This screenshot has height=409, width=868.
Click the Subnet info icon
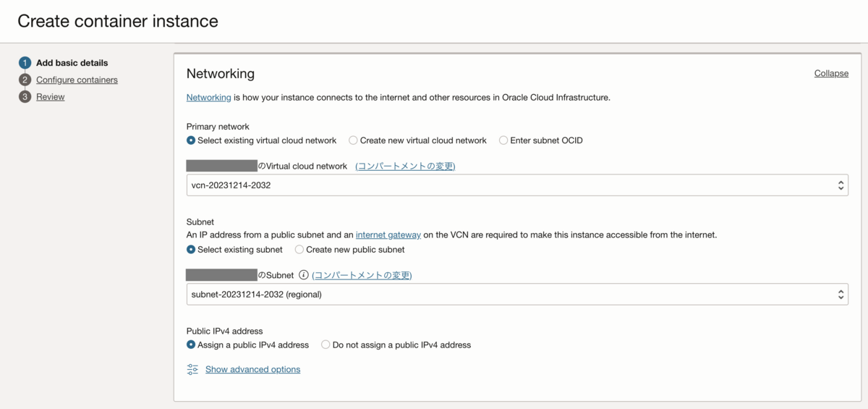point(304,275)
